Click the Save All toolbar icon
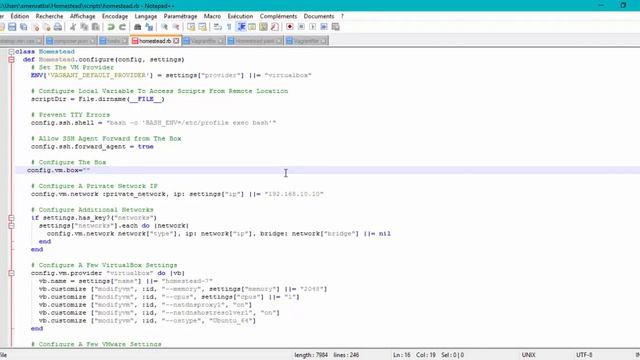 (x=24, y=27)
